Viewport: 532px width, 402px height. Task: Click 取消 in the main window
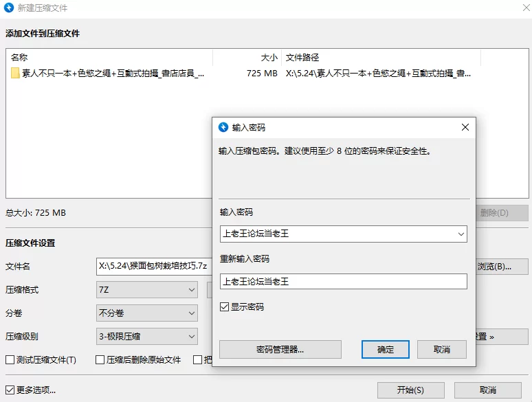488,390
